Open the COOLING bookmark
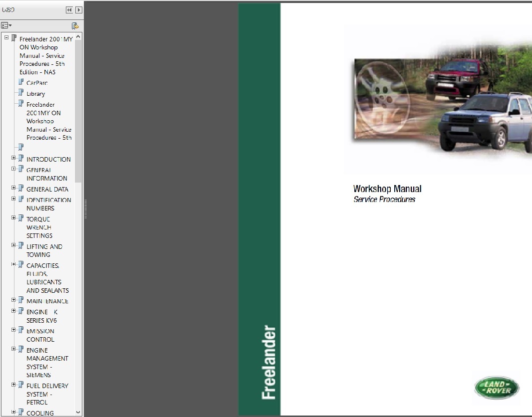 pos(40,413)
